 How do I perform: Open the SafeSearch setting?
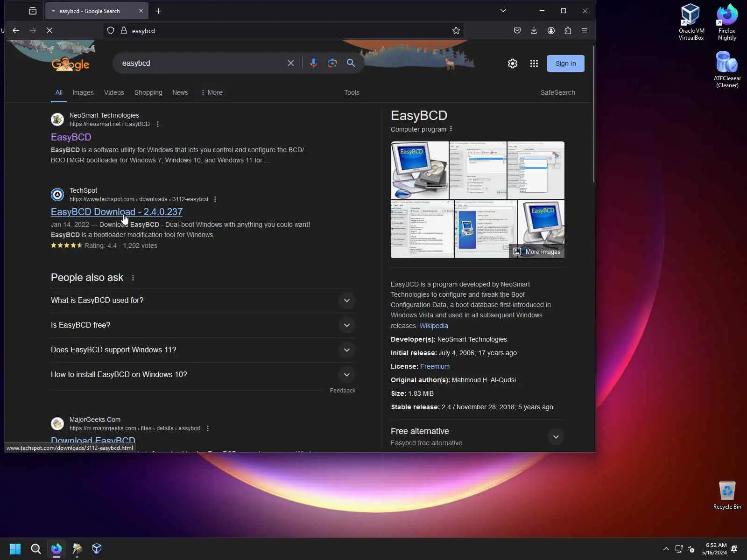pyautogui.click(x=557, y=92)
